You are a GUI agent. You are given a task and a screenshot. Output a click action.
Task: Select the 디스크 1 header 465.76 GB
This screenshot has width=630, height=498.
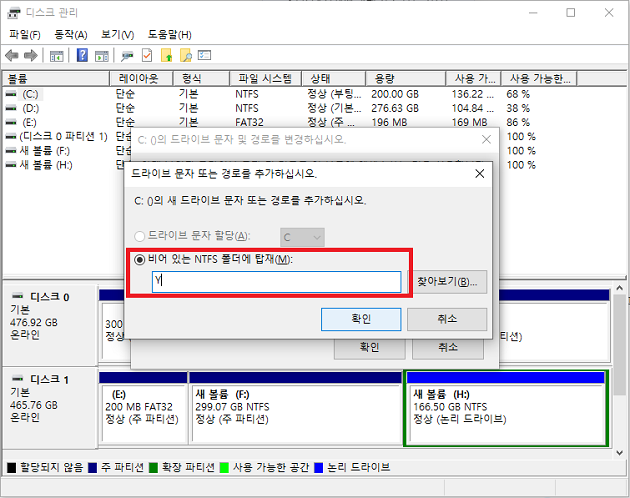[50, 408]
